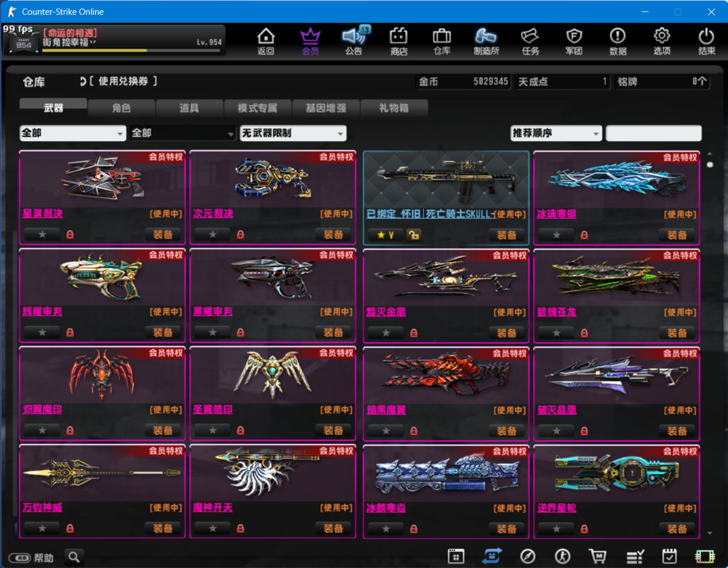Switch to the 模式专属 tab
Image resolution: width=728 pixels, height=568 pixels.
pos(257,108)
